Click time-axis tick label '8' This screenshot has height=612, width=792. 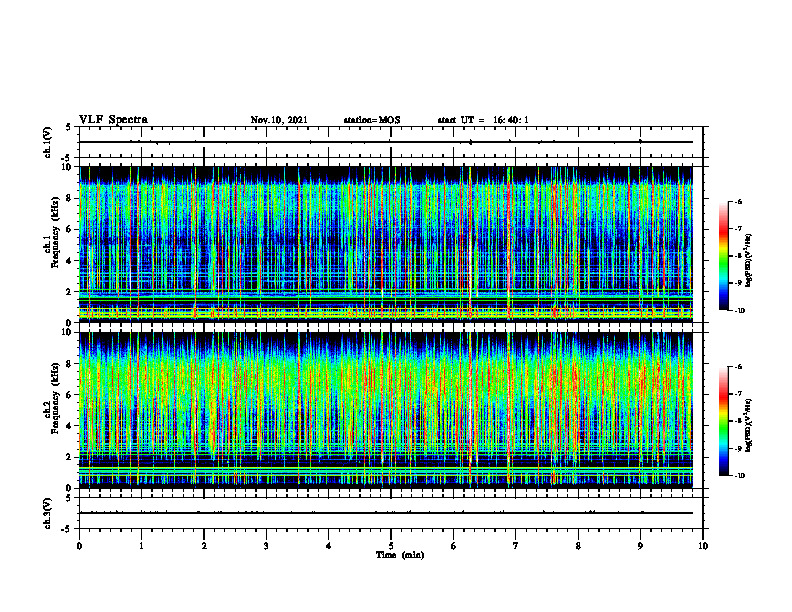(578, 546)
